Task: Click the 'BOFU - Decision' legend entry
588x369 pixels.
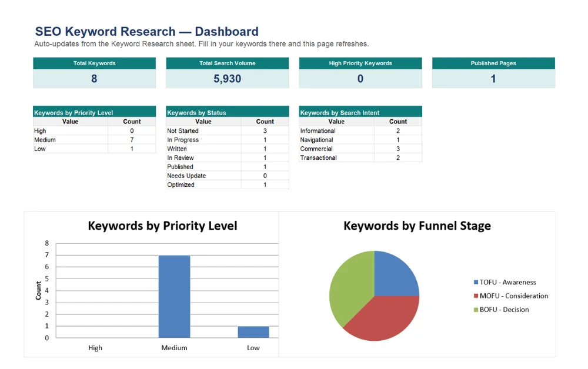Action: (x=502, y=310)
